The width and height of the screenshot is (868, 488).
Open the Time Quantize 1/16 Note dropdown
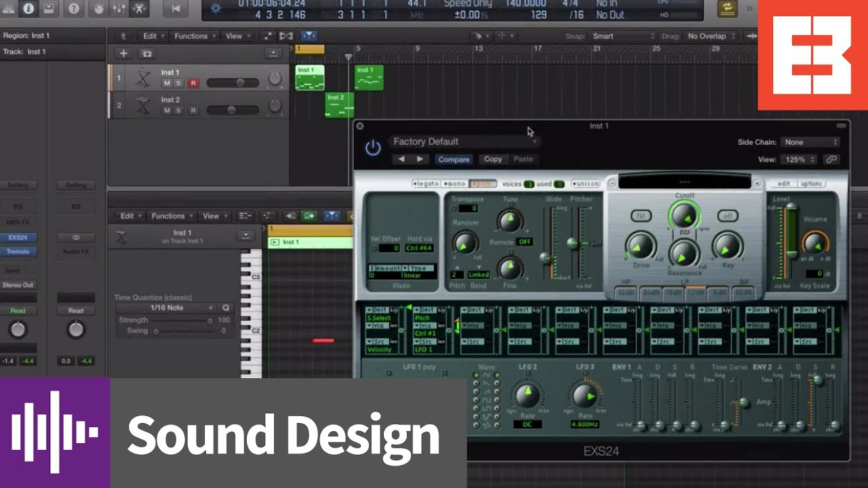tap(166, 308)
